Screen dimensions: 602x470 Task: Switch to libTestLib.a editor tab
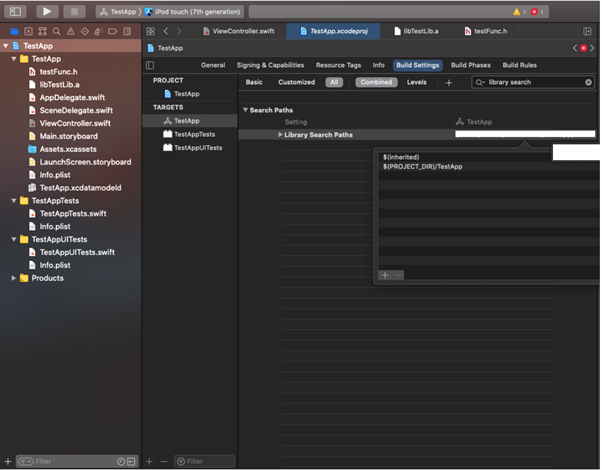(416, 31)
